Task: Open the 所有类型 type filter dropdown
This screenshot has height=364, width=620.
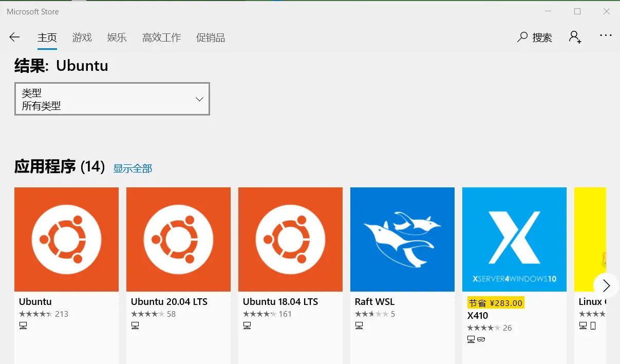Action: point(112,99)
